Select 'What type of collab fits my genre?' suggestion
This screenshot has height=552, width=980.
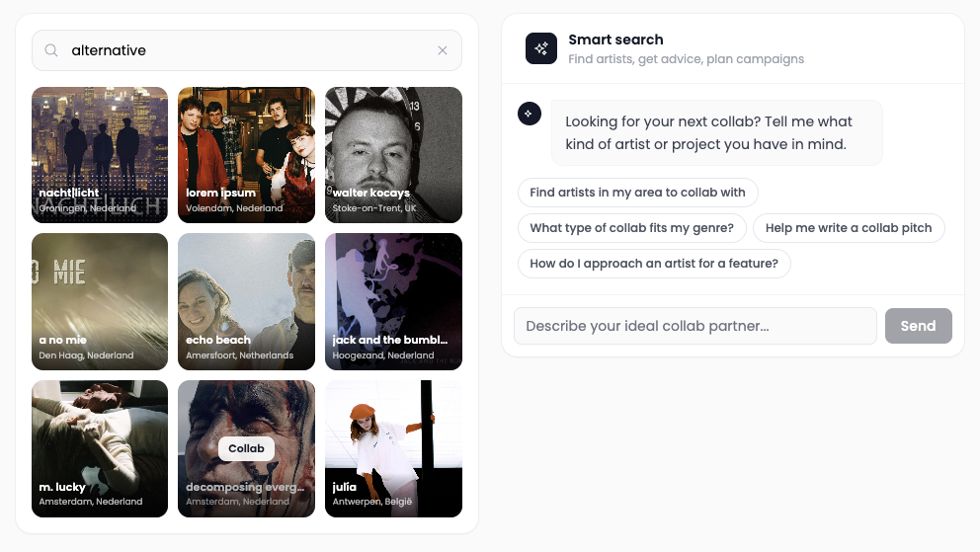coord(631,228)
